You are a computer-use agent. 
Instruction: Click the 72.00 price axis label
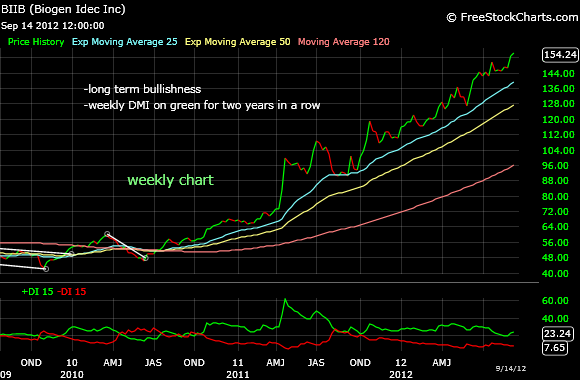[555, 212]
